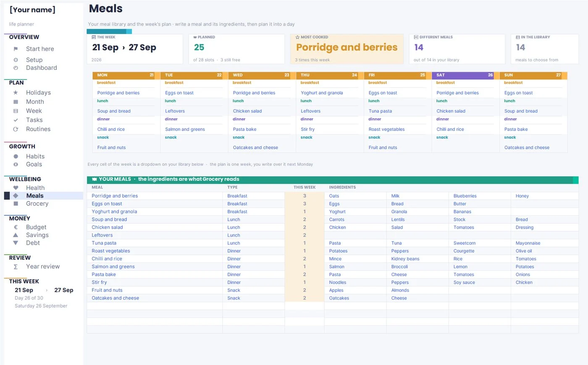The width and height of the screenshot is (588, 365).
Task: Click the heart icon beside Health
Action: [x=16, y=188]
